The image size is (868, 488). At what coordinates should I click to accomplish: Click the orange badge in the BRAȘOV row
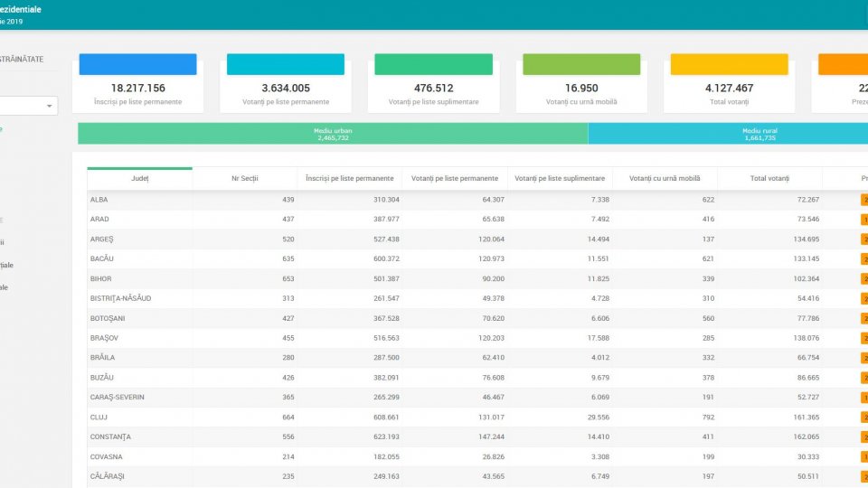pos(863,338)
